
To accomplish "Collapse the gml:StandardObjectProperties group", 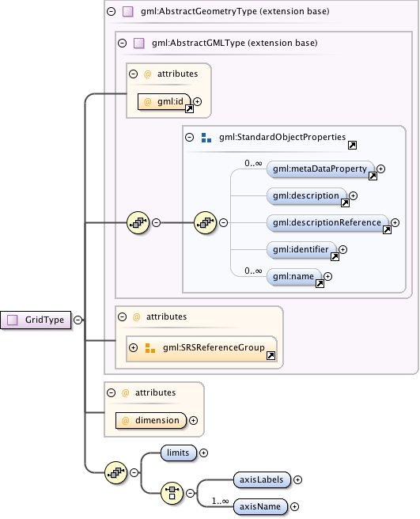I will coord(189,137).
